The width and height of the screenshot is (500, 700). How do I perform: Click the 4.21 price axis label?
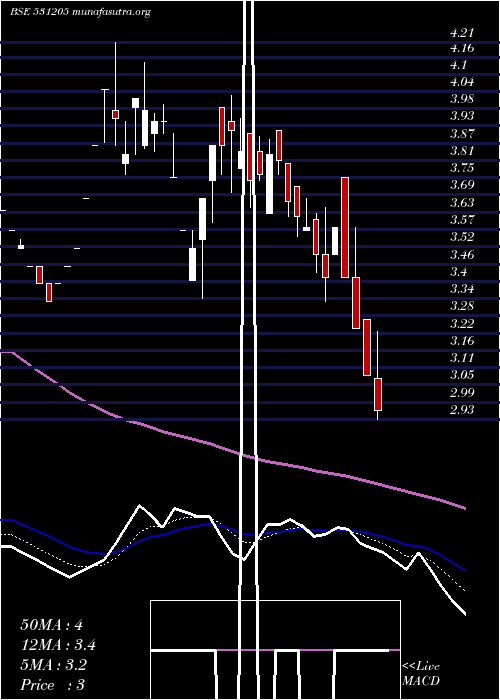(x=462, y=32)
